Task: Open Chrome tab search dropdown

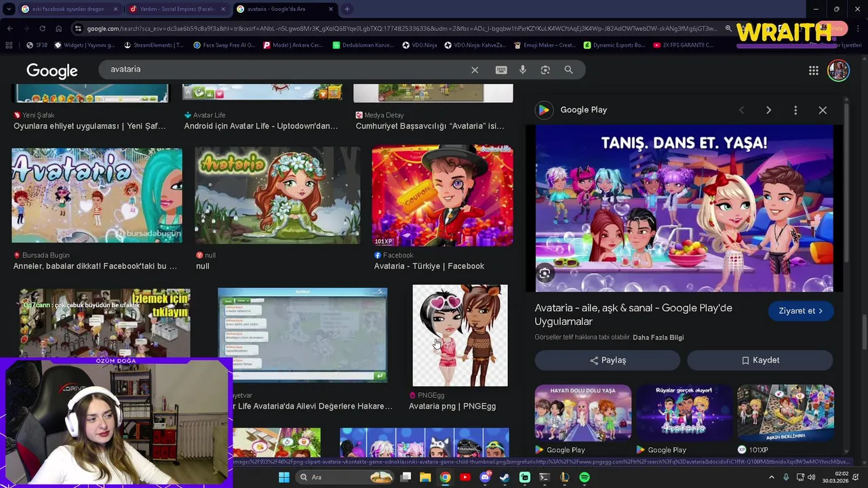Action: [x=9, y=9]
